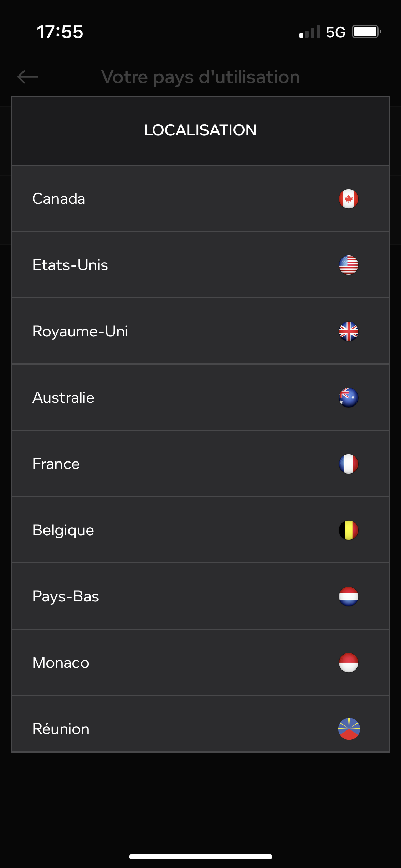Tap the French tricolor flag icon
Viewport: 401px width, 868px height.
point(348,464)
